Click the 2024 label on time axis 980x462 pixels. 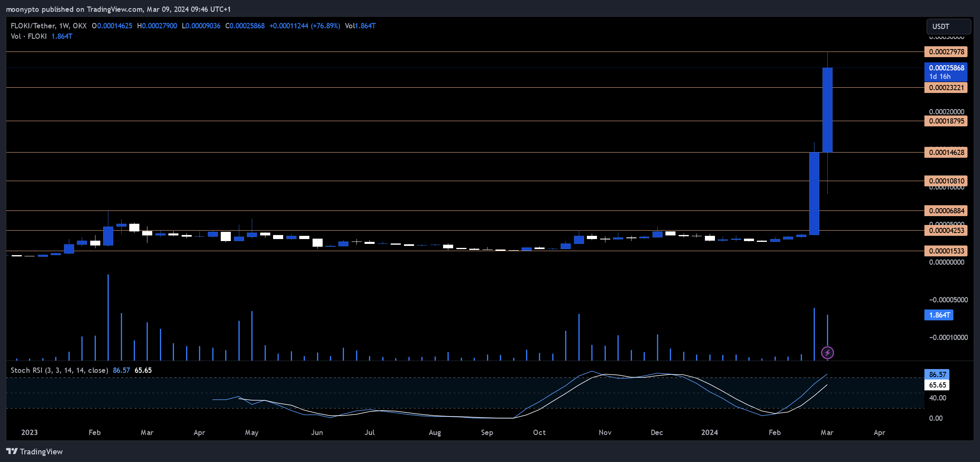709,433
